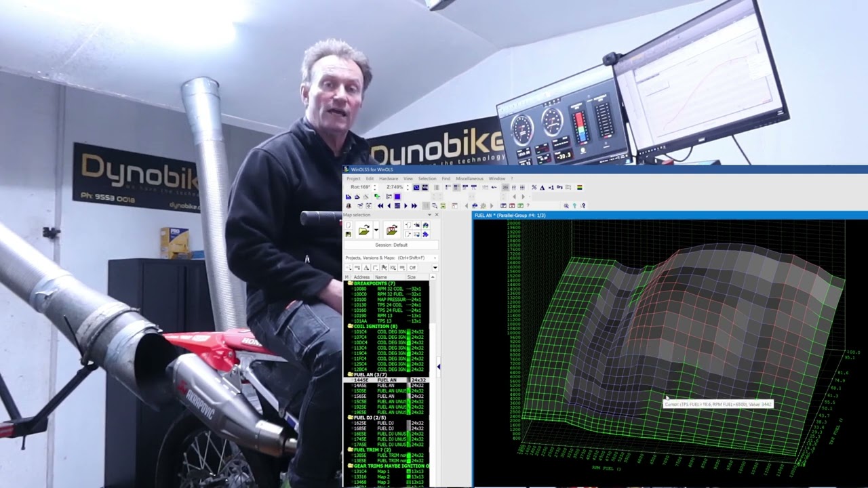Jump to first map with double-left arrow
Image resolution: width=868 pixels, height=488 pixels.
tap(380, 205)
